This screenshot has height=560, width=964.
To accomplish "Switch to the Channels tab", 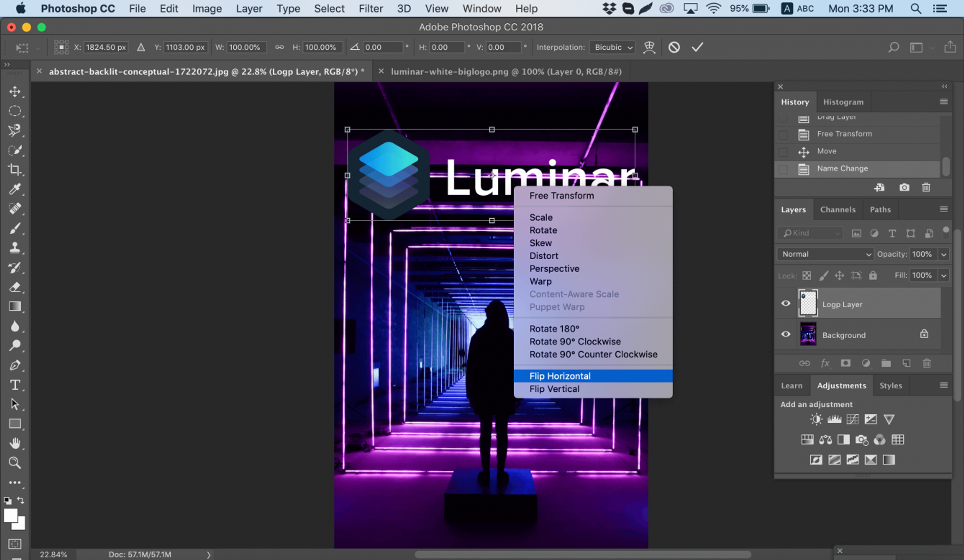I will [838, 209].
